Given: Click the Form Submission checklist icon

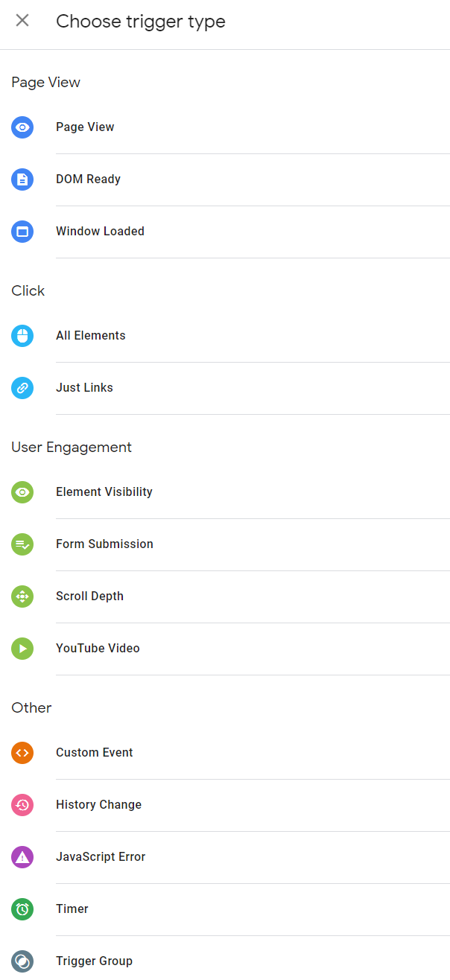Looking at the screenshot, I should (22, 544).
